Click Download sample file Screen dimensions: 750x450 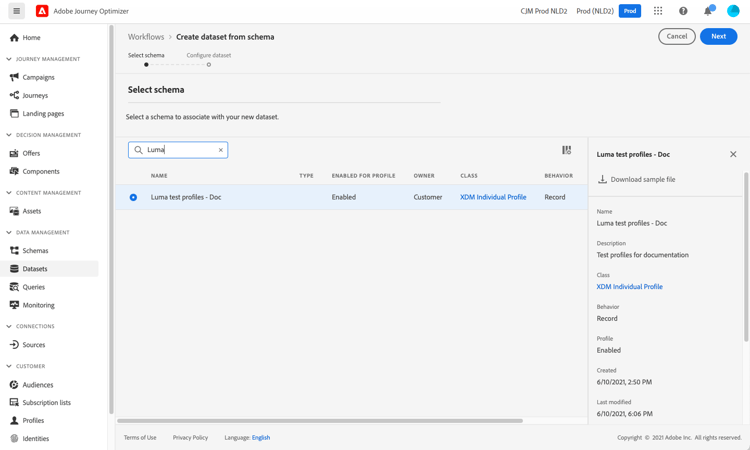(643, 179)
